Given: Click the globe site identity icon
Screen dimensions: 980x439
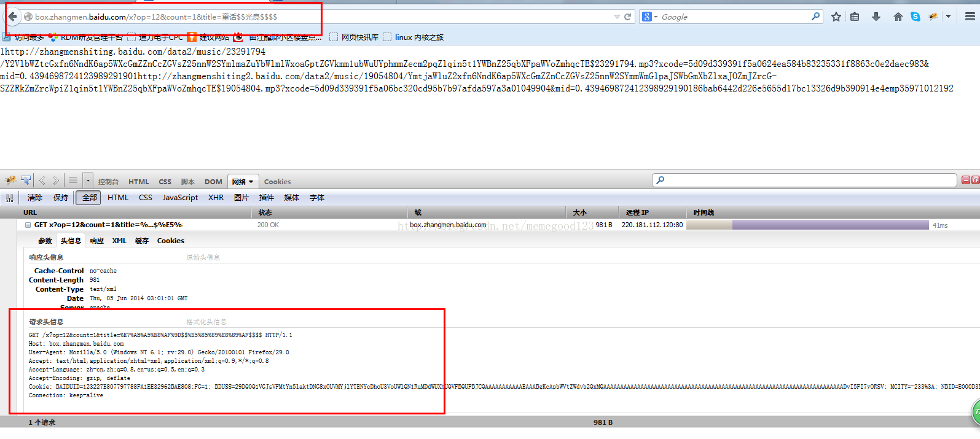Looking at the screenshot, I should coord(28,17).
